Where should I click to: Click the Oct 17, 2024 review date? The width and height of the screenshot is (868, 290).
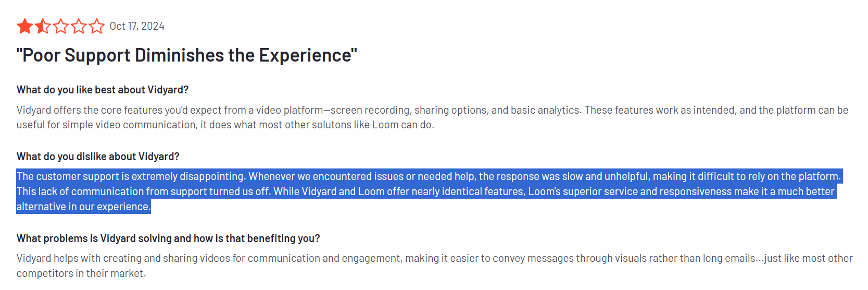(x=137, y=26)
